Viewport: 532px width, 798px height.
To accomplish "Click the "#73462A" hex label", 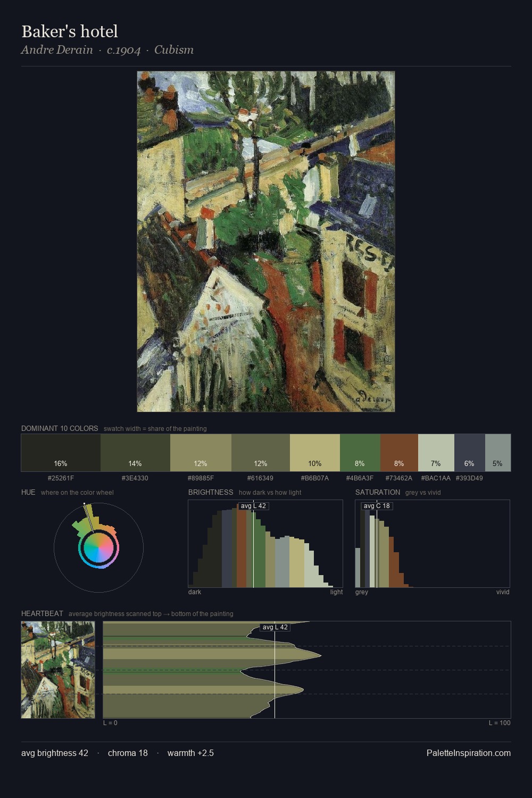I will tap(399, 478).
